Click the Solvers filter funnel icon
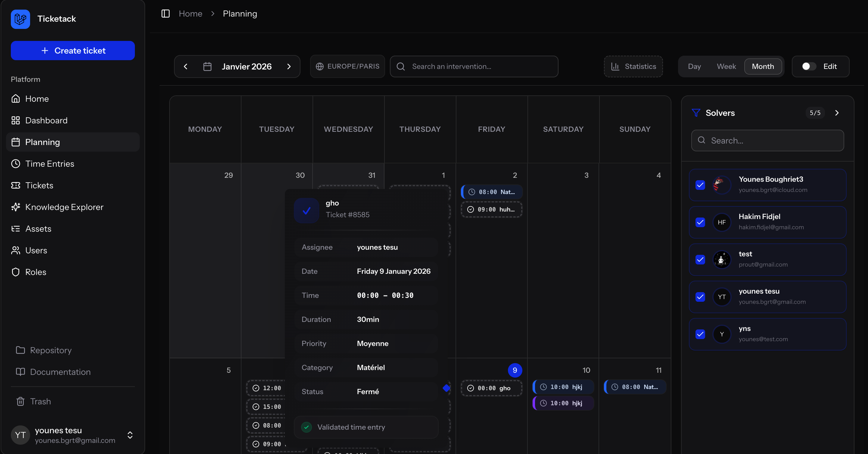868x454 pixels. (x=696, y=113)
